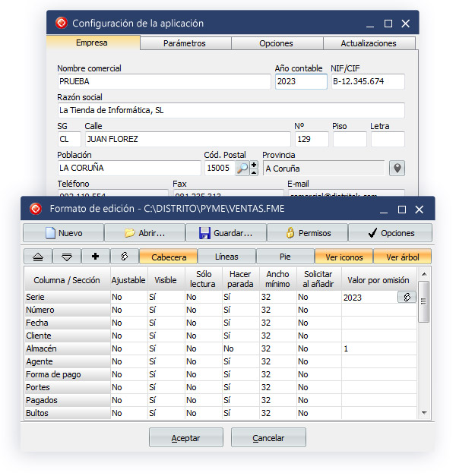Click the link icon in the edit toolbar
The image size is (456, 476).
point(125,257)
